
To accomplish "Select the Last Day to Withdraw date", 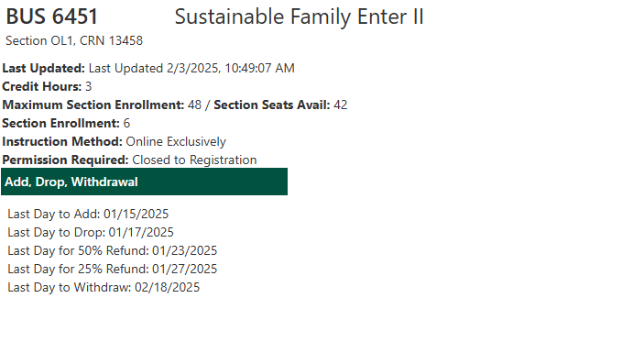I will click(167, 287).
